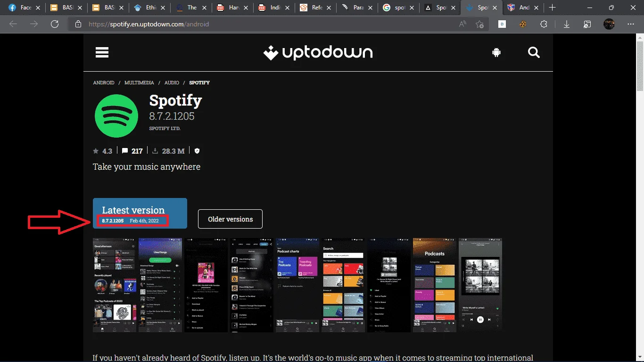Go to the ANDROID breadcrumb link
644x362 pixels.
pos(104,82)
